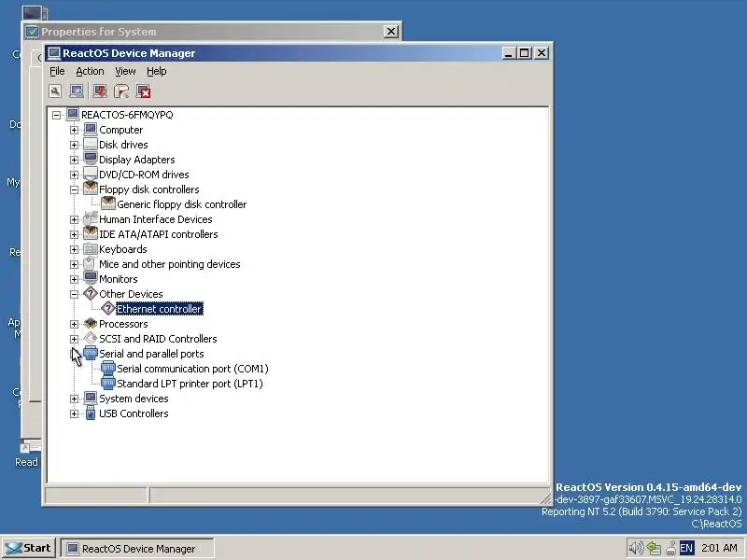Select the Ethernet controller entry
Screen dimensions: 747x560
point(160,309)
